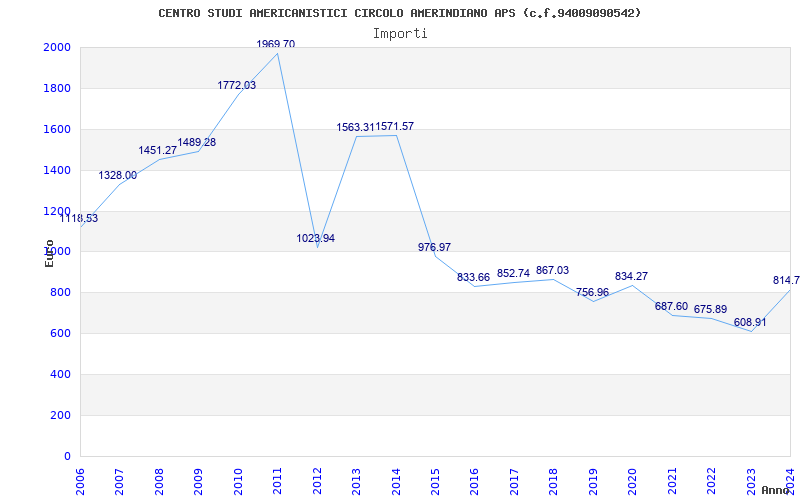This screenshot has width=800, height=500.
Task: Select the 756.96 data label
Action: pos(592,293)
